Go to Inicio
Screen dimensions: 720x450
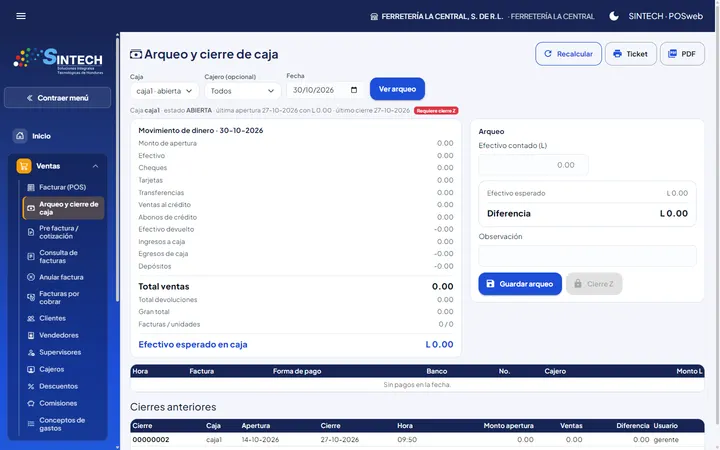(x=57, y=136)
